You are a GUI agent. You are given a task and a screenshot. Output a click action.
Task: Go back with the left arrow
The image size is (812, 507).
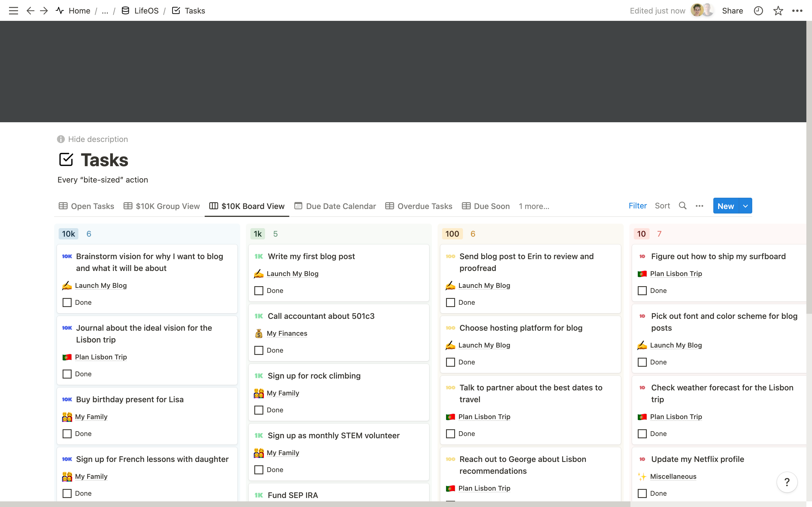[30, 11]
